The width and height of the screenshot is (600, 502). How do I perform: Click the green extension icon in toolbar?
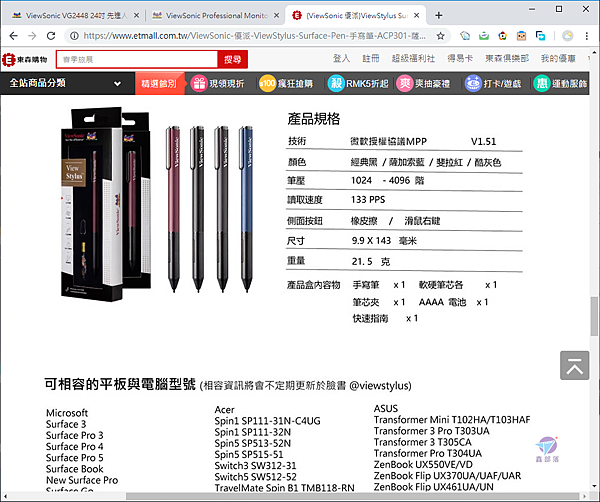coord(484,36)
